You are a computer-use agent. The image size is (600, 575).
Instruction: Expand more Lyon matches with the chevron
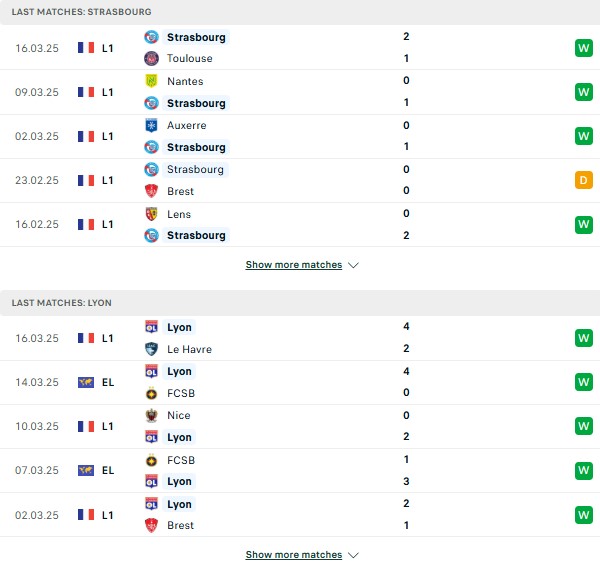[x=353, y=555]
